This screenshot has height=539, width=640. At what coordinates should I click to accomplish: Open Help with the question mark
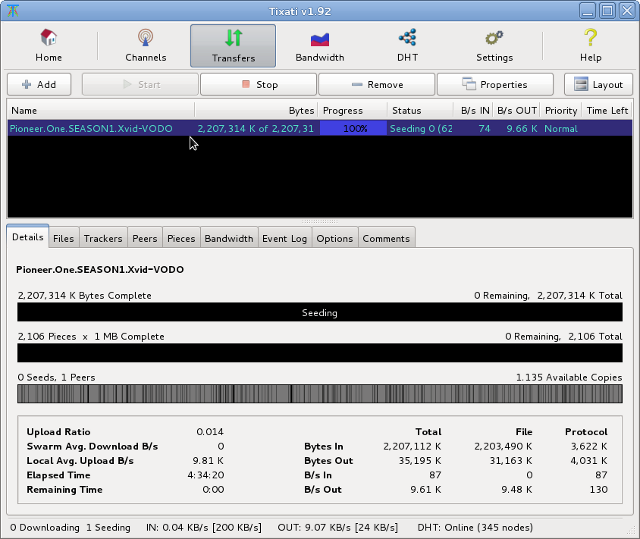click(x=591, y=45)
